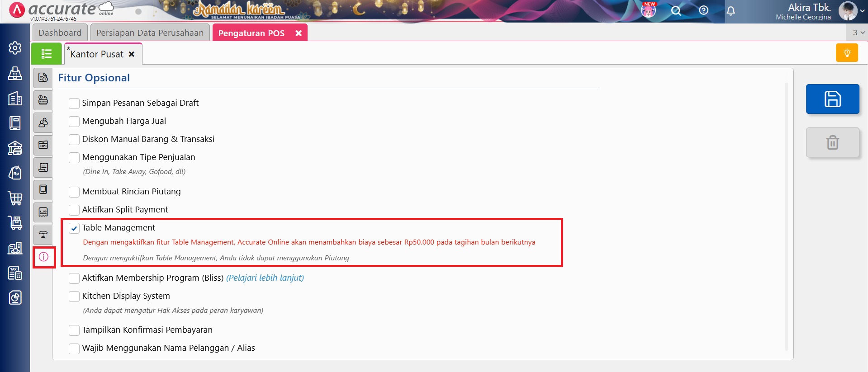Click the trash delete button
868x372 pixels.
pos(832,142)
